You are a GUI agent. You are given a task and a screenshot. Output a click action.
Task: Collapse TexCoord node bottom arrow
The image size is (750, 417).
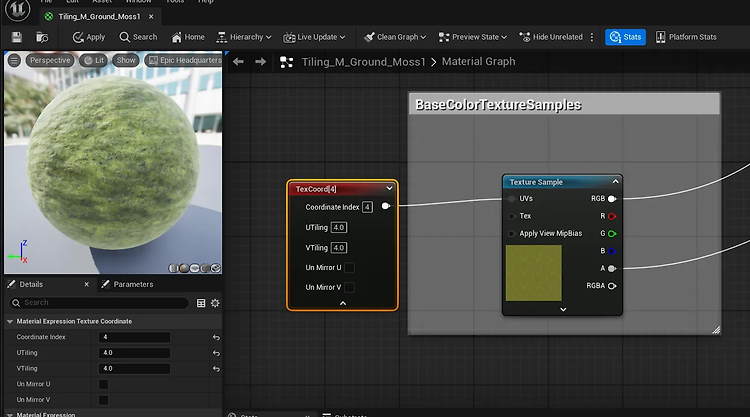pyautogui.click(x=343, y=303)
